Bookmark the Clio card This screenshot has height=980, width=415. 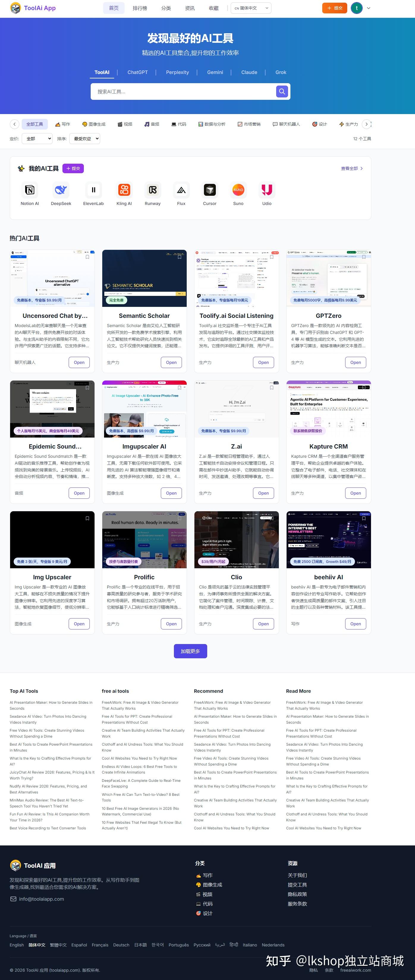tap(271, 518)
